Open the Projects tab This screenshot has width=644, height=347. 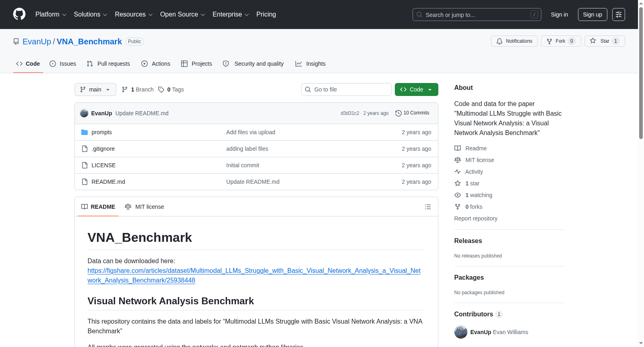point(196,64)
